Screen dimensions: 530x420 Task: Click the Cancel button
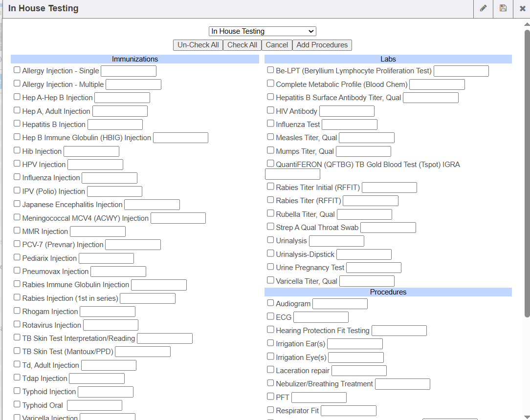tap(277, 45)
